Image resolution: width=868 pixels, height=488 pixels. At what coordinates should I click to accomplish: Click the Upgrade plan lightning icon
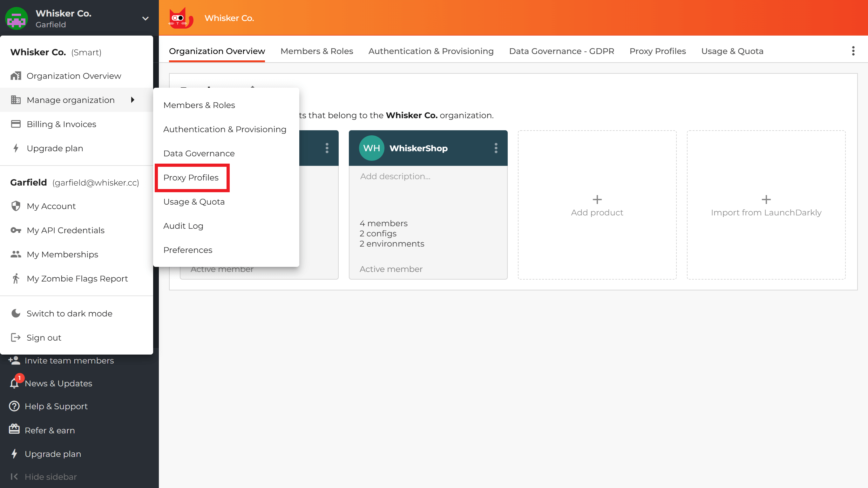click(14, 453)
